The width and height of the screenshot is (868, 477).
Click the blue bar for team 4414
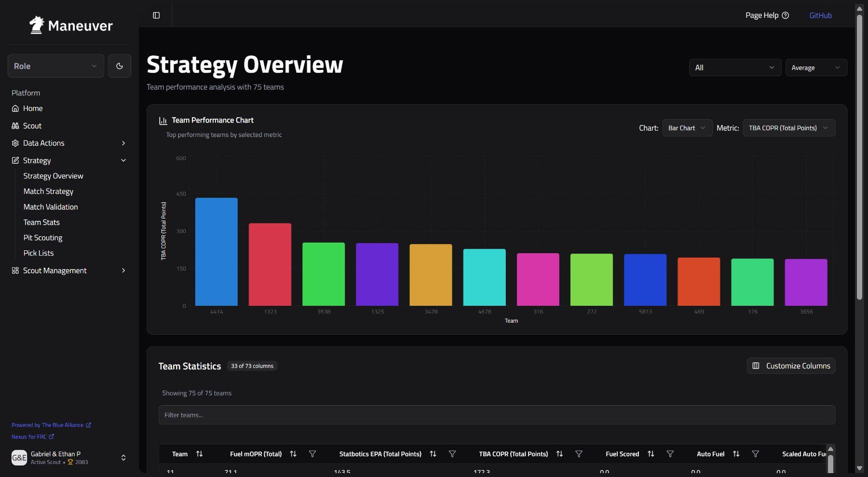(x=217, y=252)
